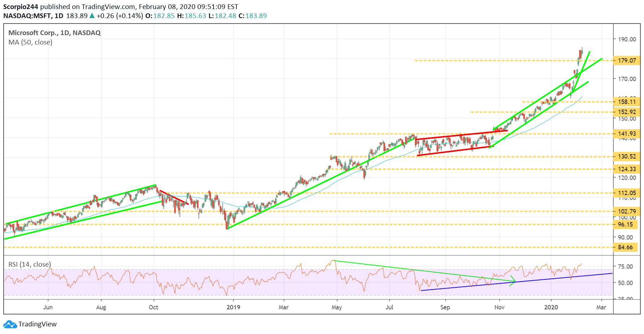Click the 2019 label on time axis
644x334 pixels.
[233, 307]
